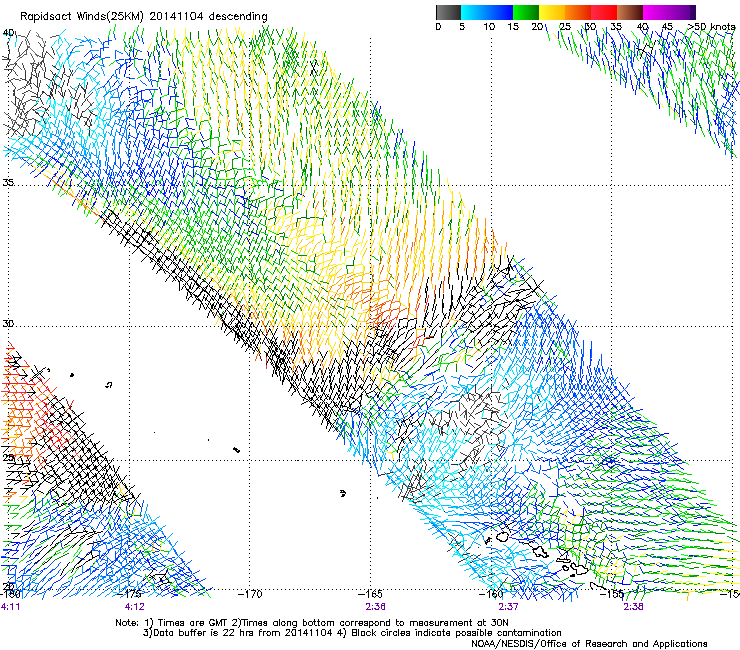This screenshot has width=740, height=650.
Task: Click the 2:38 pass time label
Action: pyautogui.click(x=633, y=607)
